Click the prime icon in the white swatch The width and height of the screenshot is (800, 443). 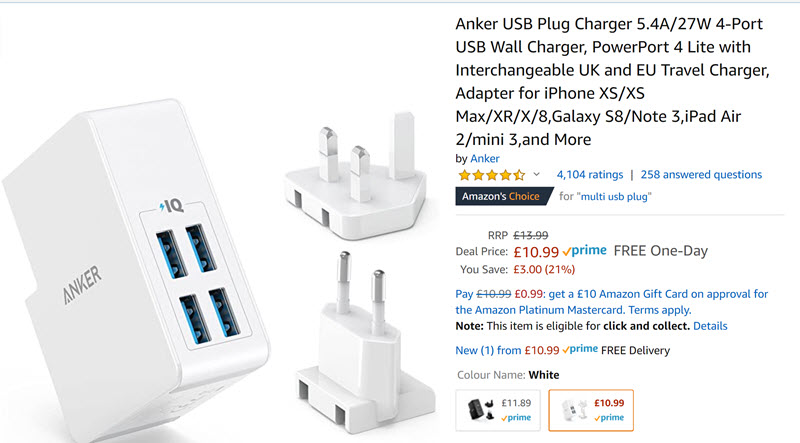(x=609, y=417)
